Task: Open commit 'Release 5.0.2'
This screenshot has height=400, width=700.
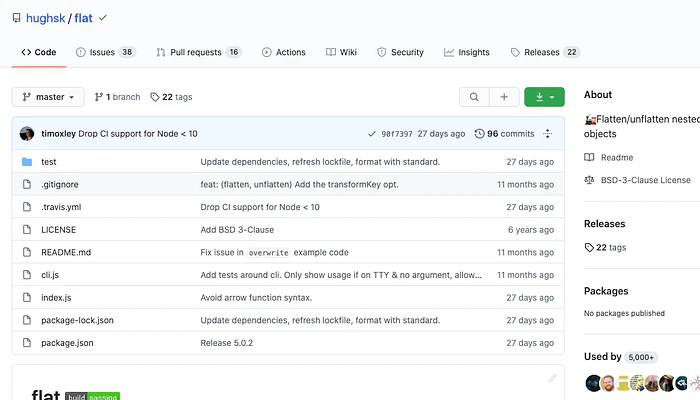Action: click(227, 343)
